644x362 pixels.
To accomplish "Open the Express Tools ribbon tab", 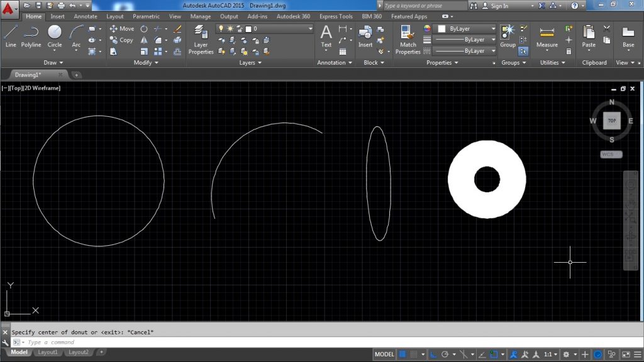I will coord(336,16).
